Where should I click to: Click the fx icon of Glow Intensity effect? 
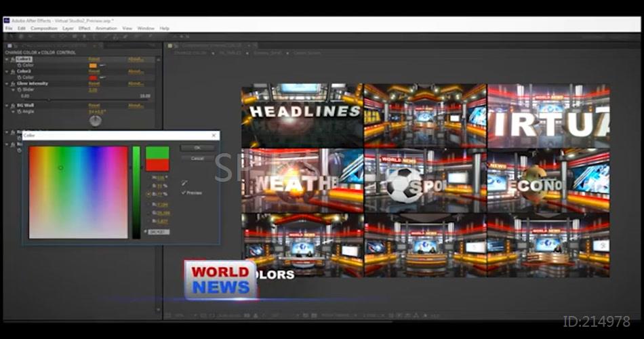pos(12,83)
